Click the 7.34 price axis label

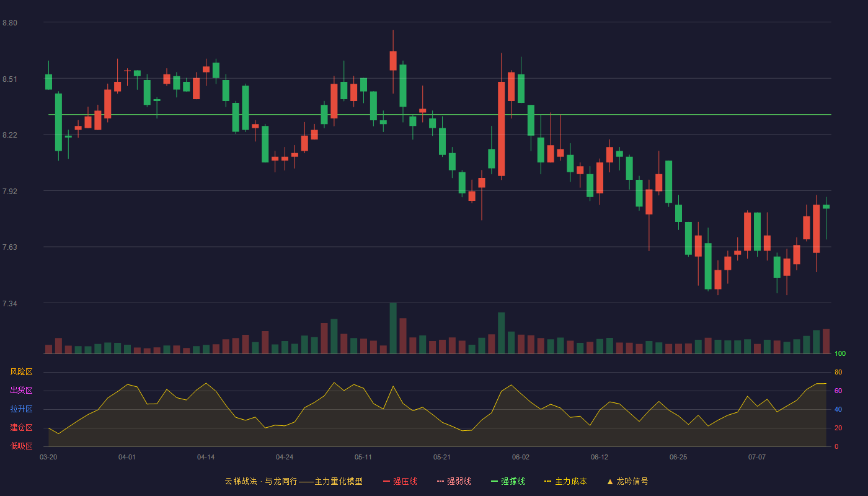click(x=10, y=304)
